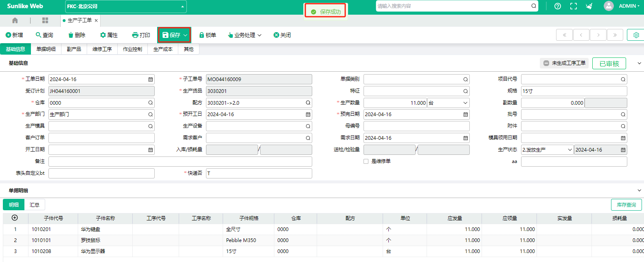
Task: Click the help question mark icon
Action: (558, 6)
